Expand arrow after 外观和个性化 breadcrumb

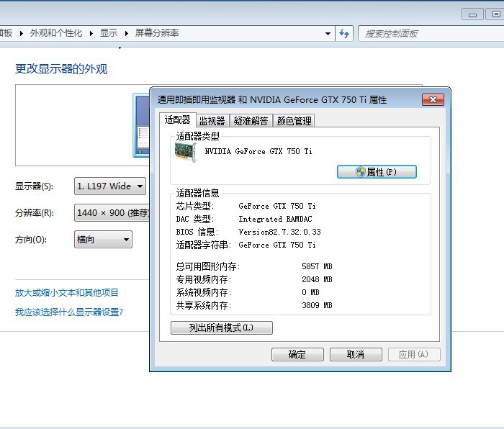coord(91,33)
